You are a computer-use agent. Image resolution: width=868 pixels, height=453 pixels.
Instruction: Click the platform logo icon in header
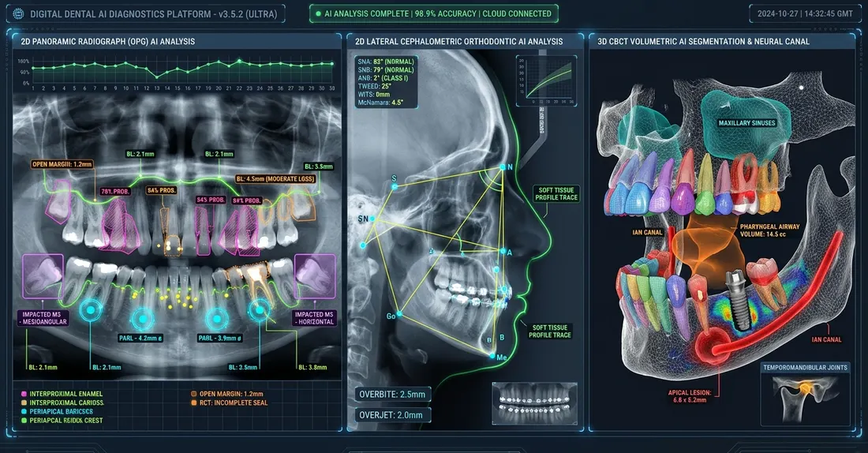(x=18, y=14)
